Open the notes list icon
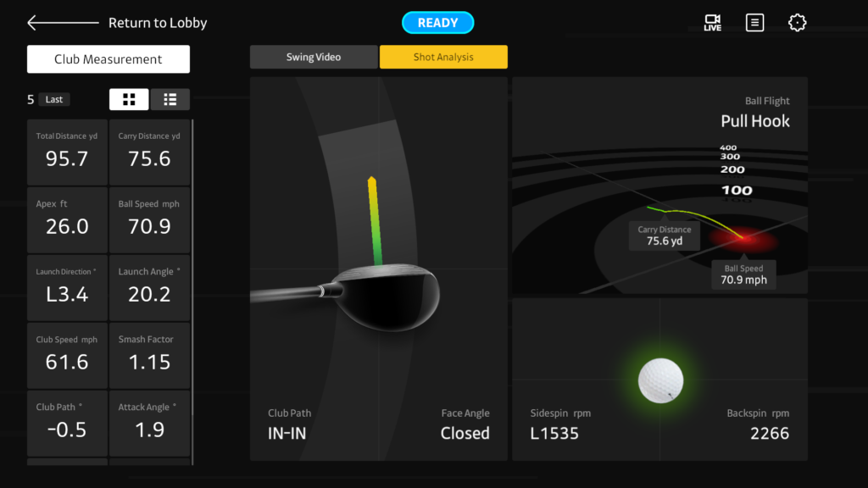The height and width of the screenshot is (488, 868). (x=754, y=23)
